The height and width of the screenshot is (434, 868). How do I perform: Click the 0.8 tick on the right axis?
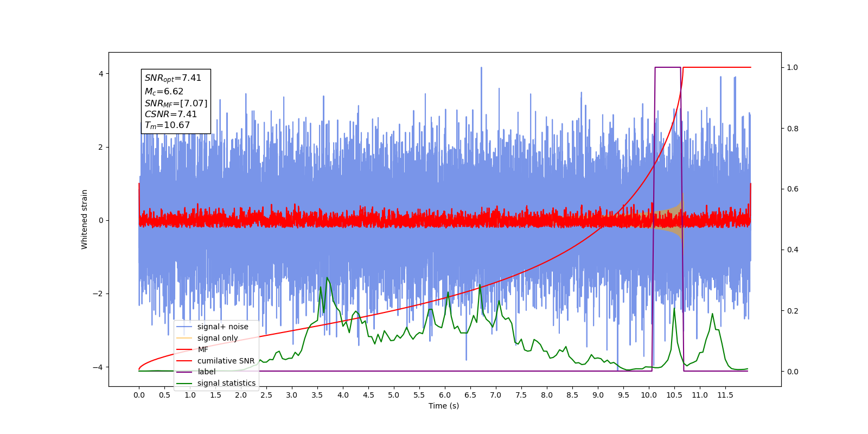tap(793, 129)
